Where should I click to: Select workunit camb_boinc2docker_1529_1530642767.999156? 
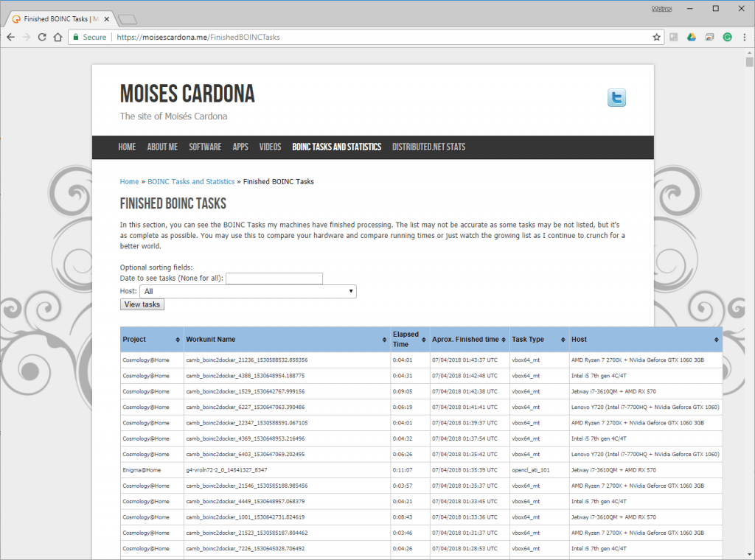[245, 391]
